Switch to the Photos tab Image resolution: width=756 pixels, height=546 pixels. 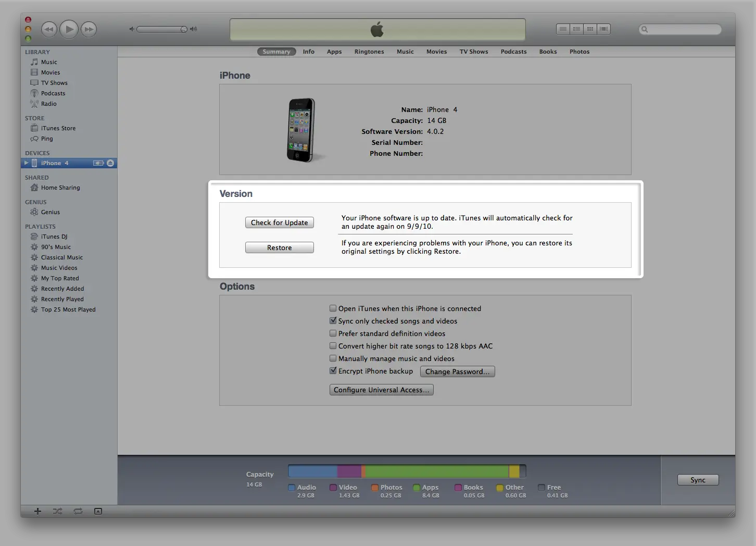point(579,52)
